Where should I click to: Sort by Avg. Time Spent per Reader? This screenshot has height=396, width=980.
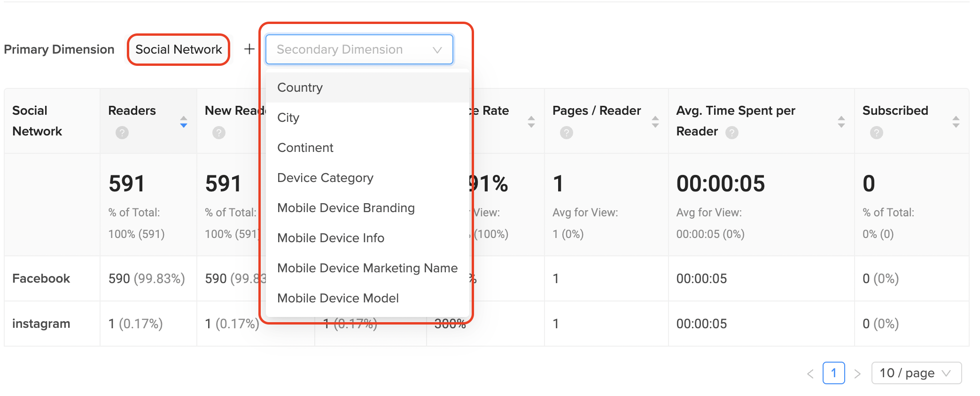point(841,122)
